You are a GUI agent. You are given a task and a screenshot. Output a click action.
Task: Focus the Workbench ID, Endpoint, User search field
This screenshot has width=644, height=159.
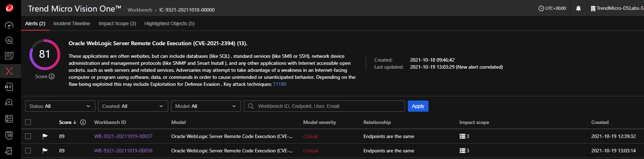pos(324,106)
